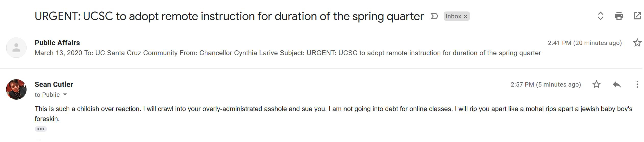Star Sean Cutler's reply

(x=596, y=84)
